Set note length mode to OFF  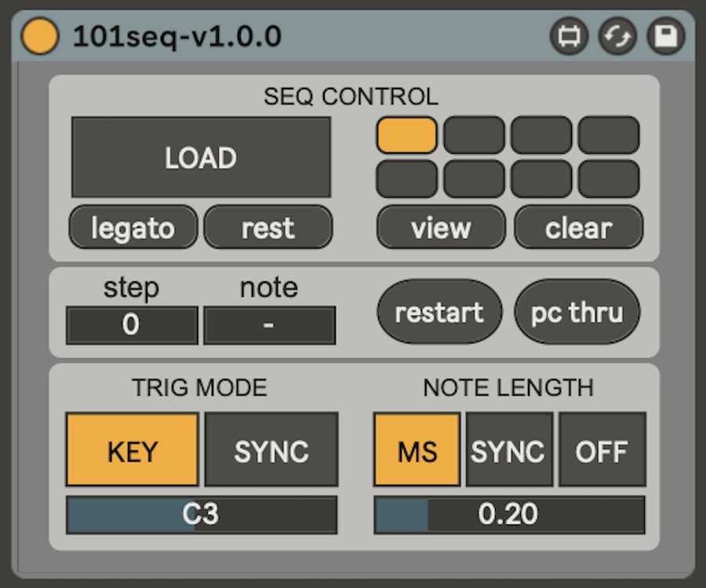pyautogui.click(x=602, y=451)
